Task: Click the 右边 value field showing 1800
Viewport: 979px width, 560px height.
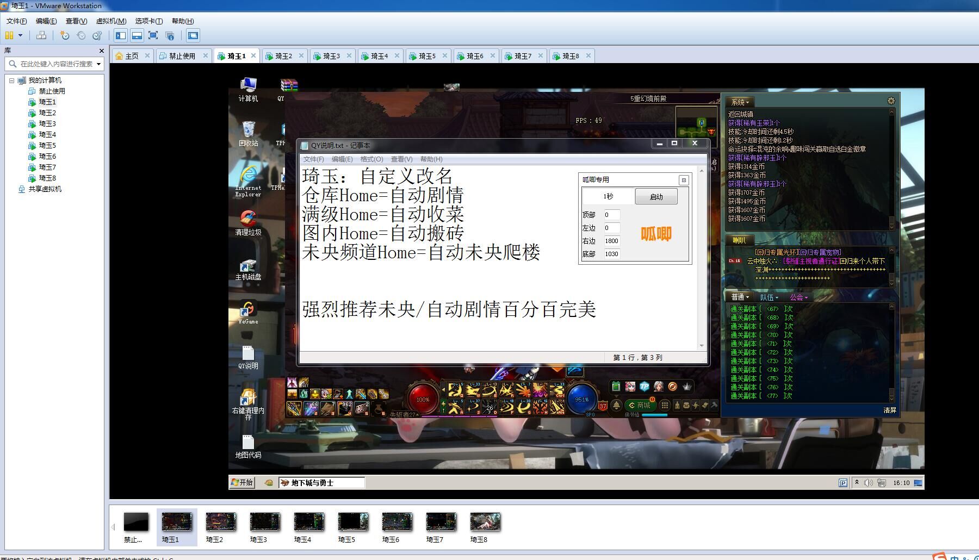Action: (612, 241)
